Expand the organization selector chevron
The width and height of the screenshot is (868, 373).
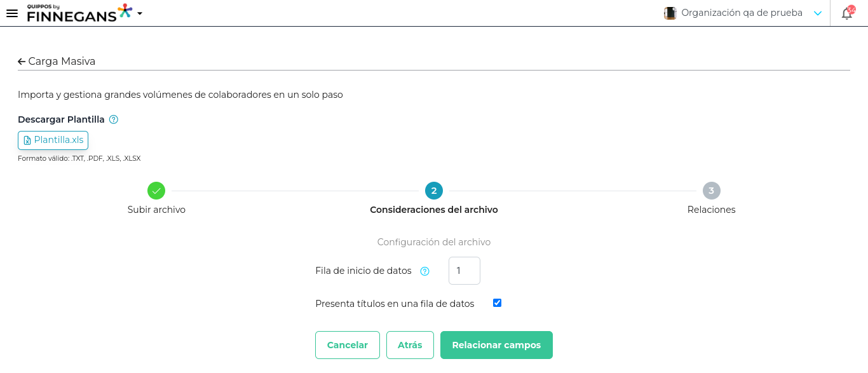(x=818, y=13)
